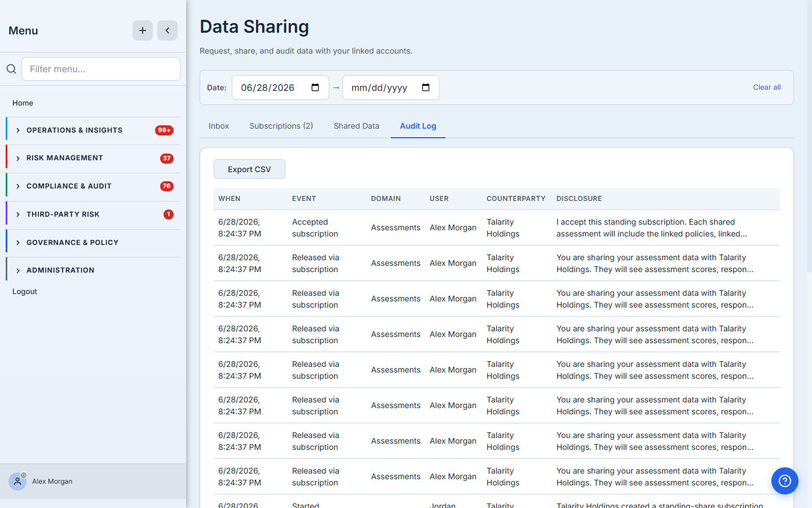Image resolution: width=812 pixels, height=508 pixels.
Task: Open the help question mark button
Action: (785, 481)
